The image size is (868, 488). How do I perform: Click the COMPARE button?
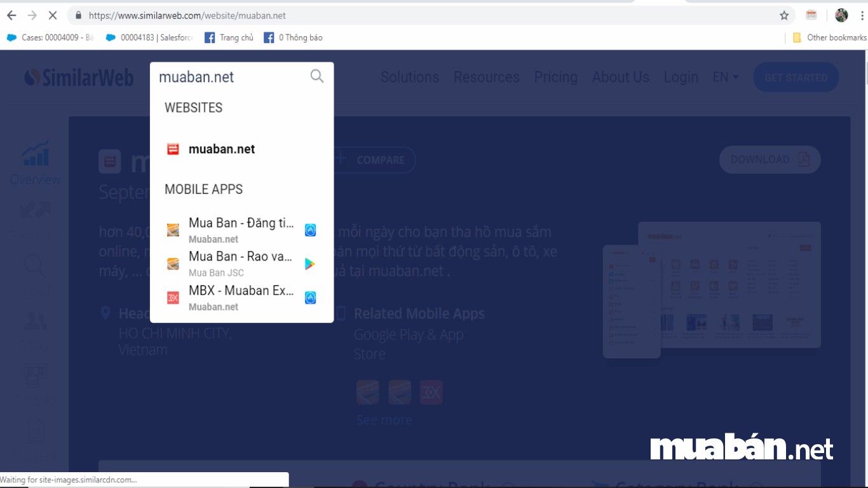tap(375, 160)
